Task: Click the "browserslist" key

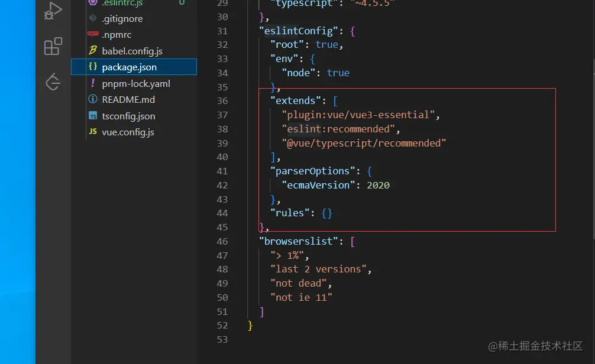Action: [299, 241]
